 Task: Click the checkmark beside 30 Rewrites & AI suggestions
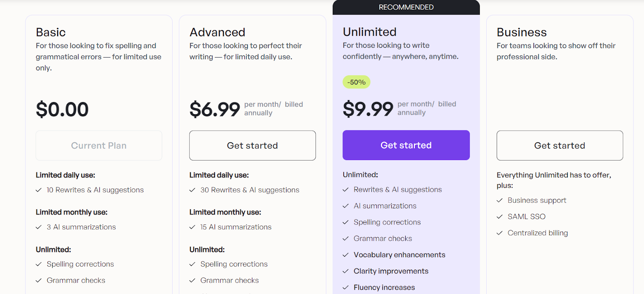coord(192,189)
